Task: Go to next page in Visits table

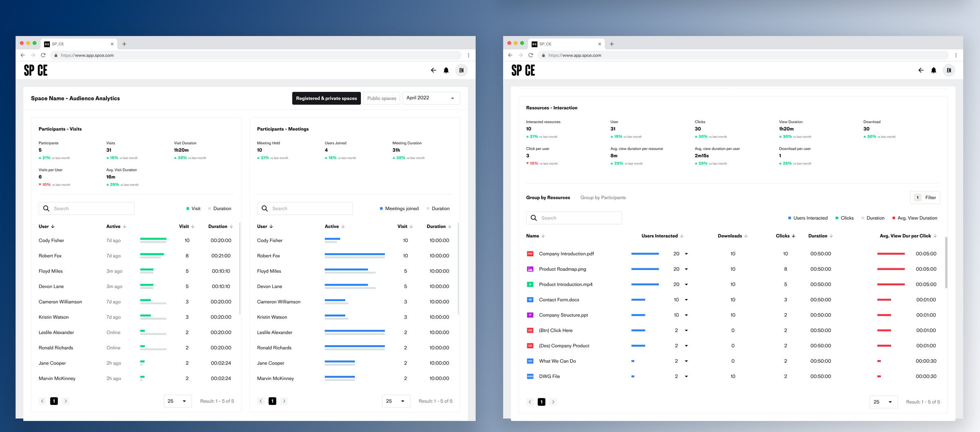Action: click(x=66, y=401)
